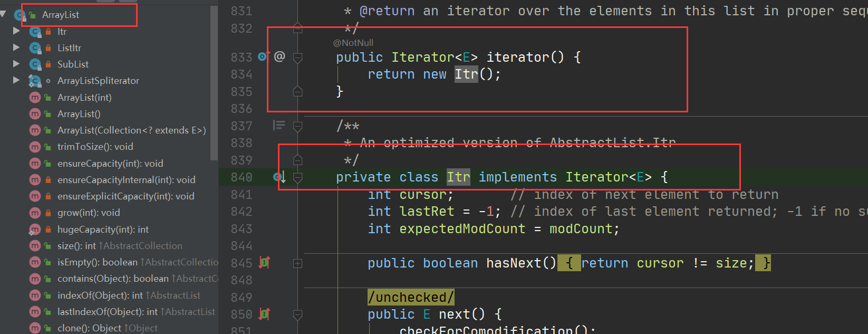Screen dimensions: 868x334
Task: Click the override gutter icon on line 850
Action: click(264, 314)
